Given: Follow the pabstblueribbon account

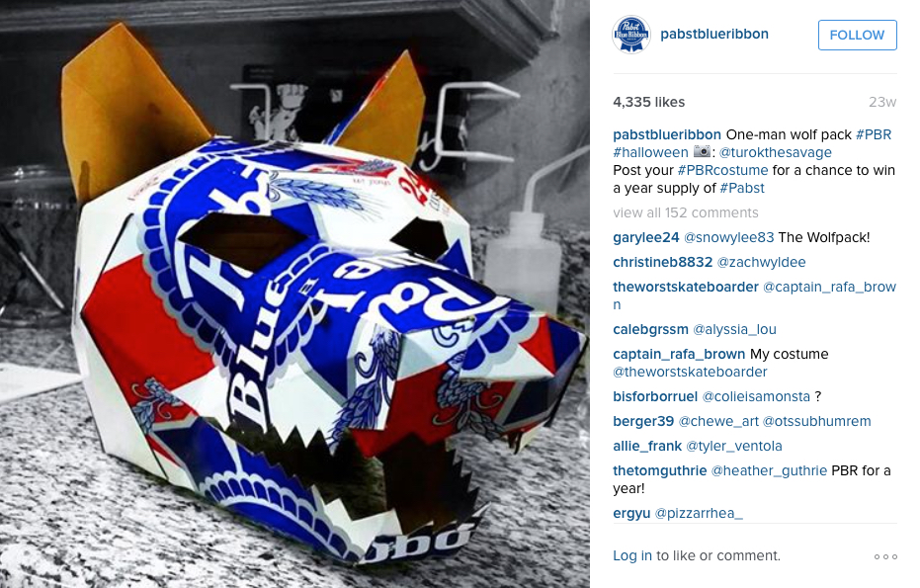Looking at the screenshot, I should (x=857, y=35).
